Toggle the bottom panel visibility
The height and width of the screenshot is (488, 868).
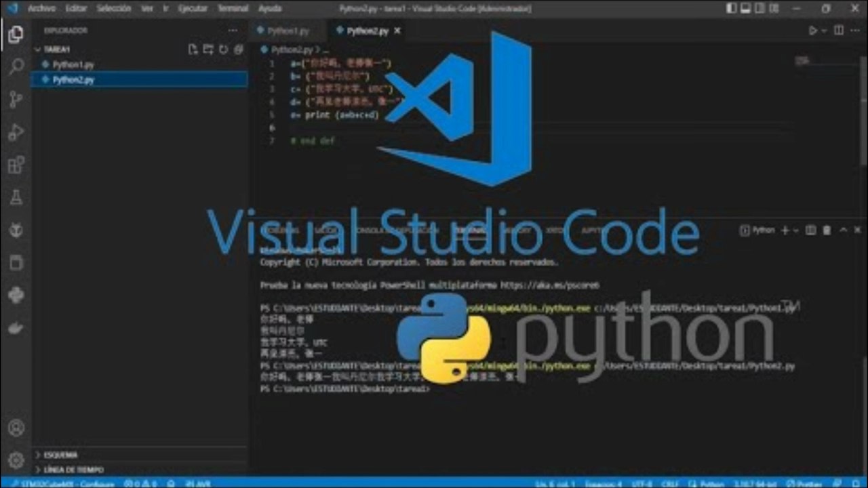[x=747, y=9]
